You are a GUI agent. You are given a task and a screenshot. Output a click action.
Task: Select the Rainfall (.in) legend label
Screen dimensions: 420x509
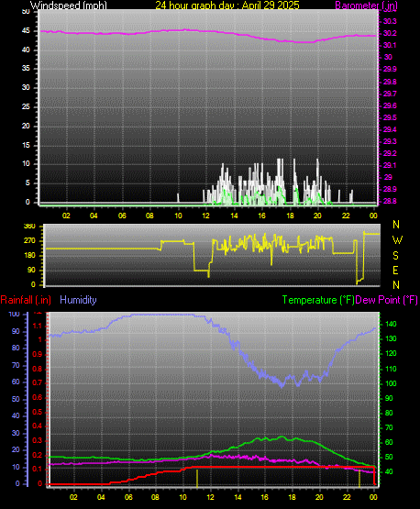(26, 300)
